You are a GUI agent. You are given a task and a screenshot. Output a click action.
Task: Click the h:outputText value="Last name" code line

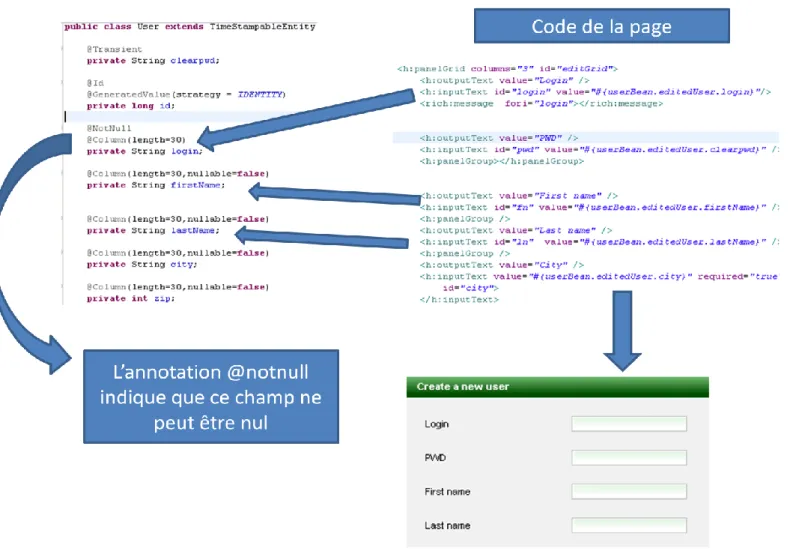[x=516, y=231]
